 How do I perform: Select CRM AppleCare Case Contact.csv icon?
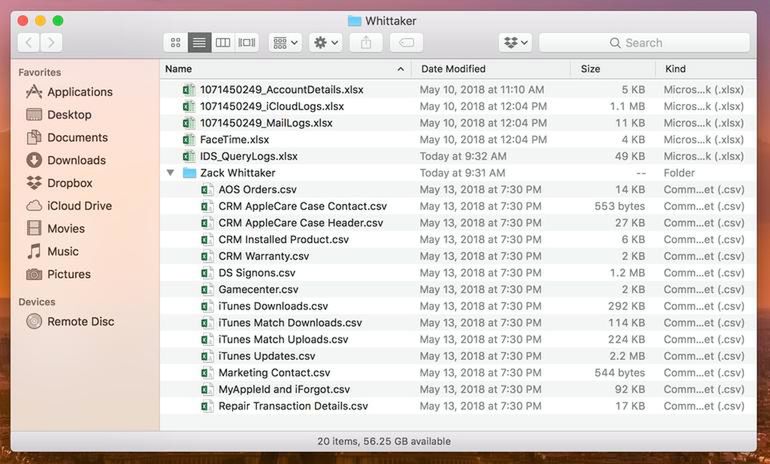pos(207,206)
